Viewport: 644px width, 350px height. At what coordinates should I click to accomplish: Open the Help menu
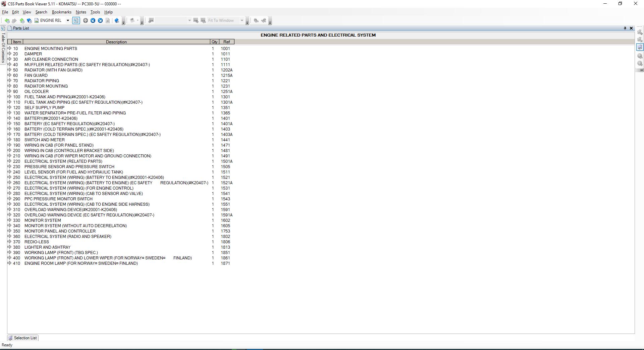point(108,12)
